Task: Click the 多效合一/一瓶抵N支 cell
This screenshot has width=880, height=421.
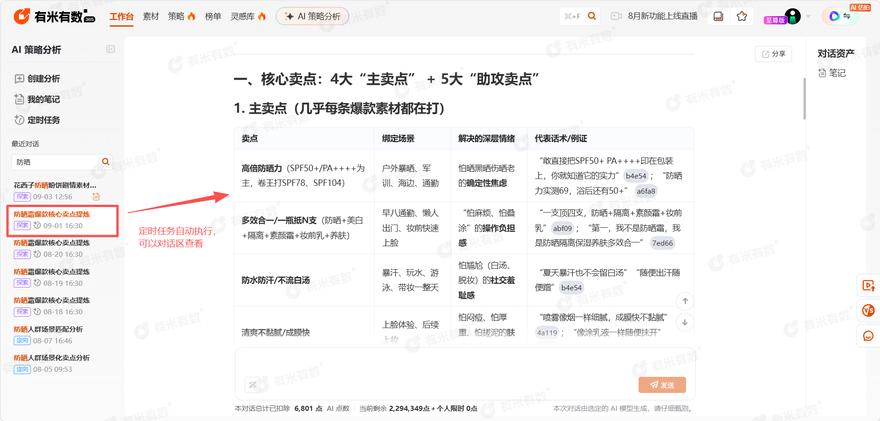Action: [x=304, y=228]
